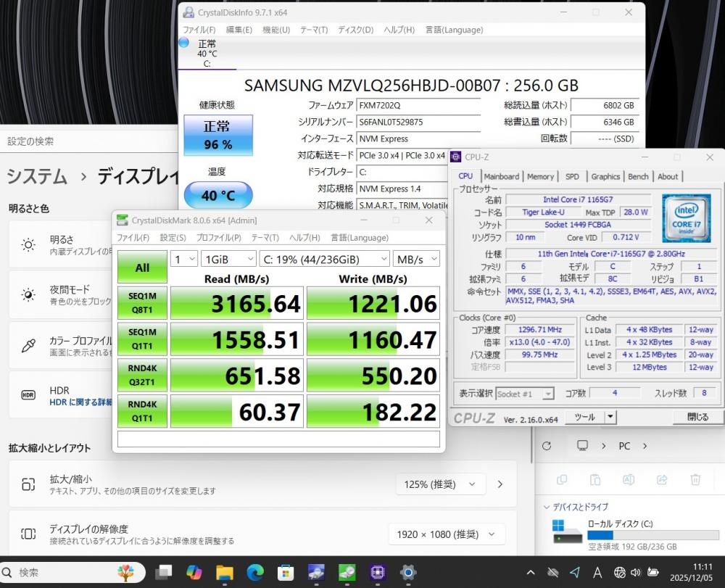Run all benchmarks with the All button

click(142, 268)
